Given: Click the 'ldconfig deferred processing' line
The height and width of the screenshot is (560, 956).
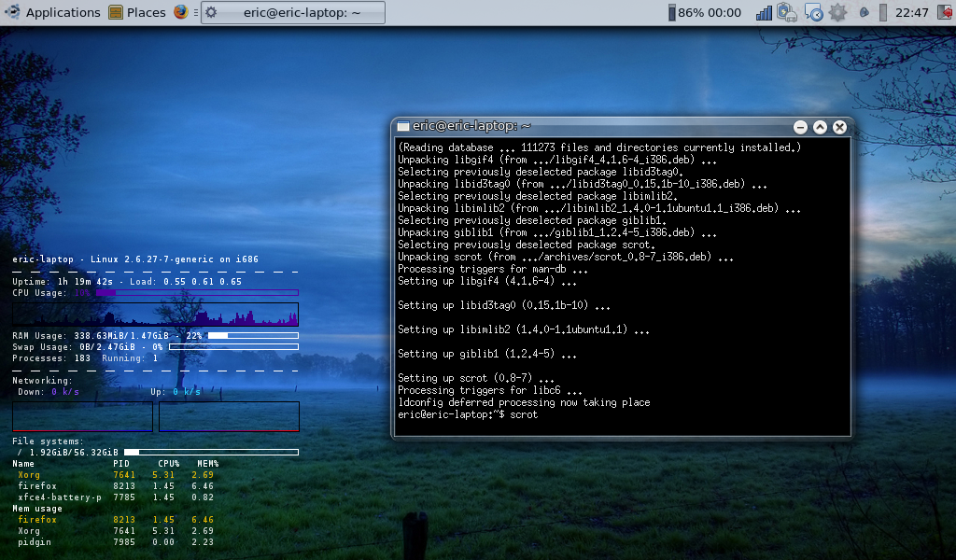Looking at the screenshot, I should point(524,402).
